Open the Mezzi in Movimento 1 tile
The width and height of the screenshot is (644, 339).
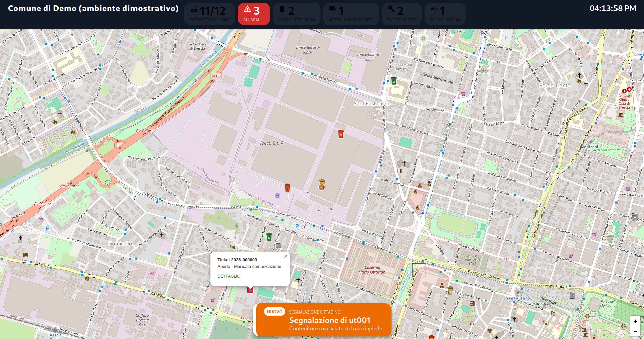[351, 14]
